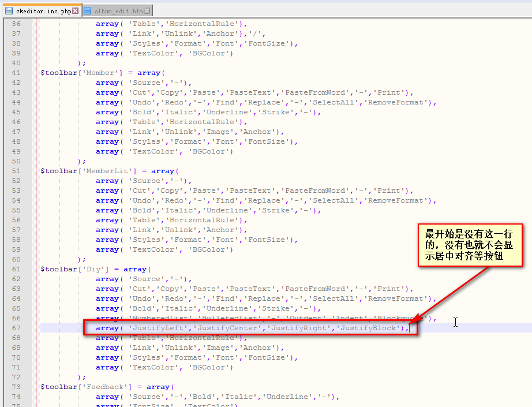The width and height of the screenshot is (532, 407).
Task: Switch to the ckeditor.inc.php tab
Action: 43,11
